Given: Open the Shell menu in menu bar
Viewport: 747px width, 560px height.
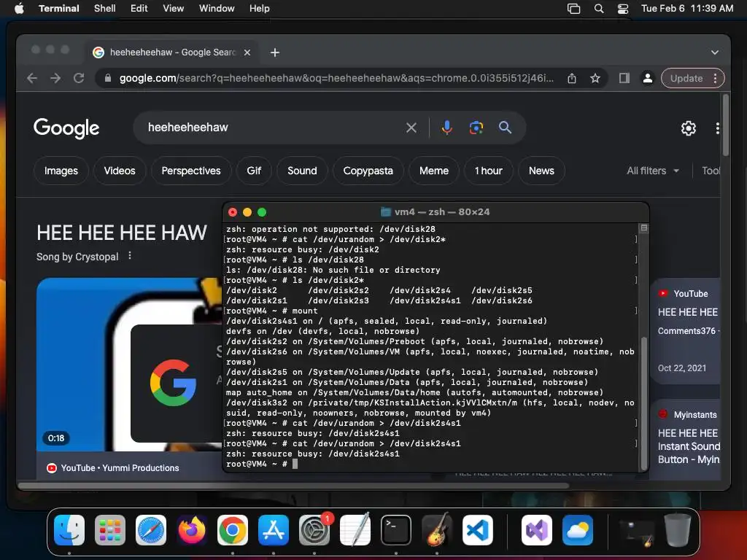Looking at the screenshot, I should point(105,8).
